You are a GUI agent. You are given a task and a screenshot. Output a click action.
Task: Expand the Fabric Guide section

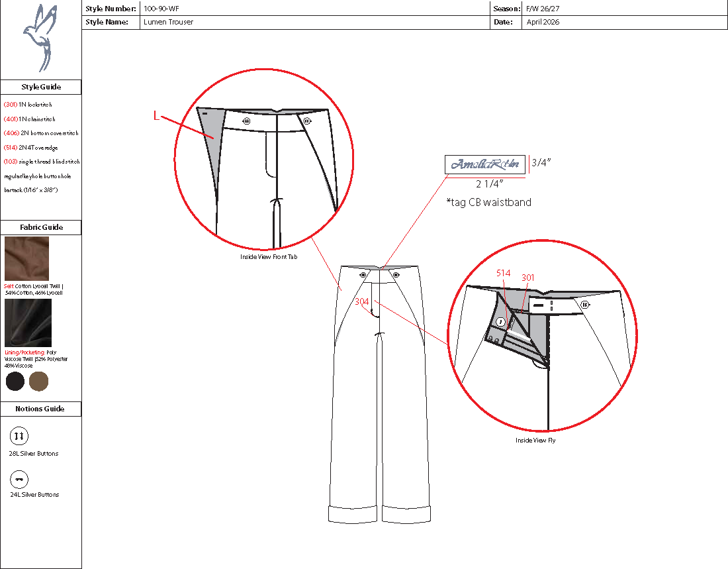[x=41, y=227]
